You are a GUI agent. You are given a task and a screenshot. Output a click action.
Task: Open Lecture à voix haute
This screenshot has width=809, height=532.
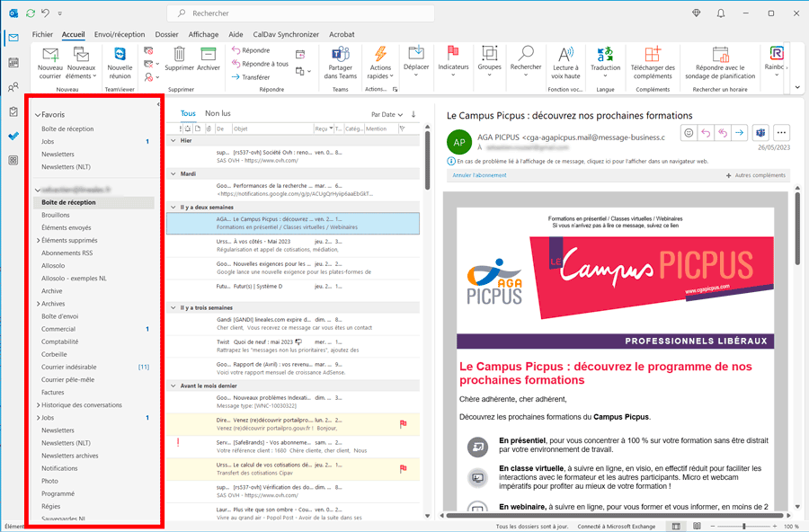click(565, 55)
